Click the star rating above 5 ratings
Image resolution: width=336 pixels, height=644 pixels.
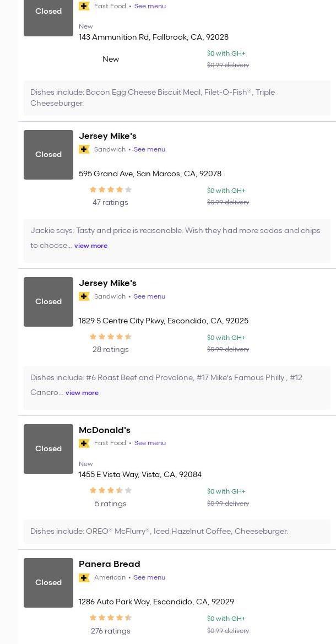pos(111,490)
